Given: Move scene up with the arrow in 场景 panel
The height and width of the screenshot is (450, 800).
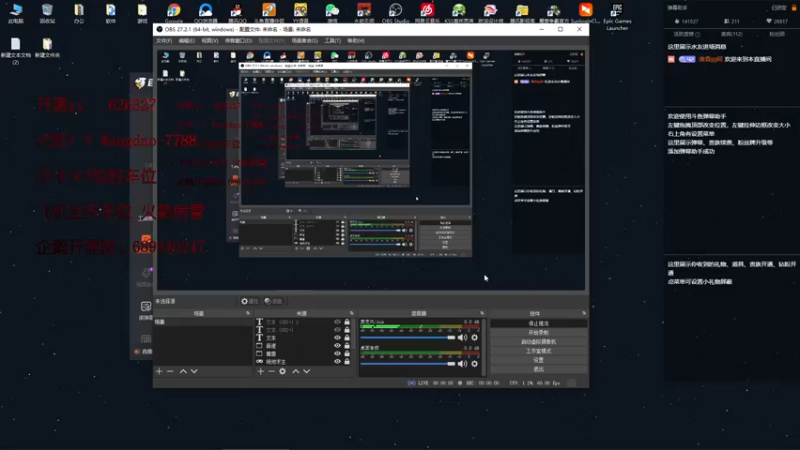Looking at the screenshot, I should point(183,371).
